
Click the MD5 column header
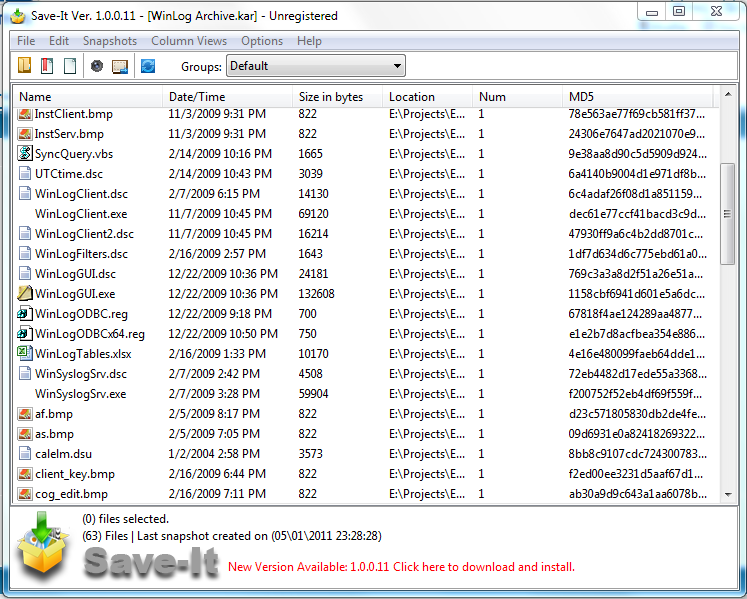[x=582, y=97]
